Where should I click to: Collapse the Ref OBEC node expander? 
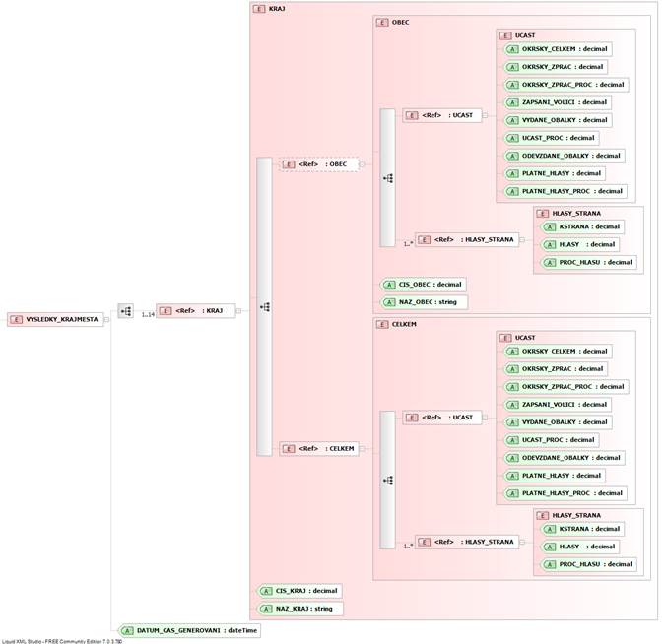pyautogui.click(x=363, y=164)
